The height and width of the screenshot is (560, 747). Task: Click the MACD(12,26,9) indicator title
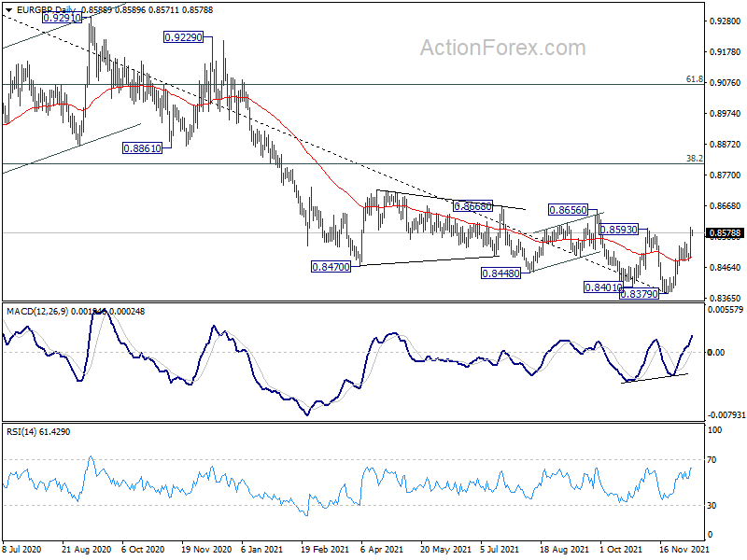click(x=37, y=312)
